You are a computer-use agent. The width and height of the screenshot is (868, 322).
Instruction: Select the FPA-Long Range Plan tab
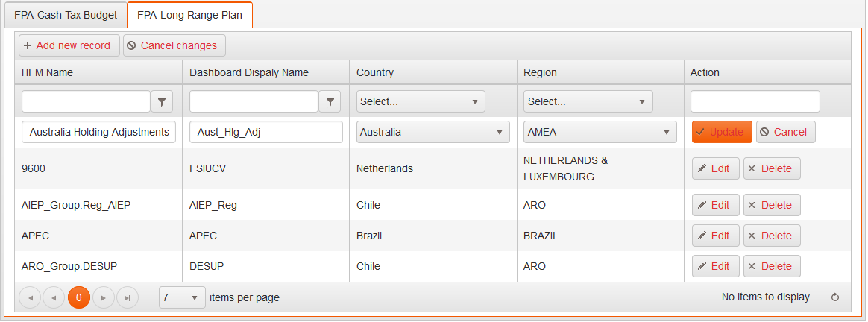pyautogui.click(x=189, y=14)
